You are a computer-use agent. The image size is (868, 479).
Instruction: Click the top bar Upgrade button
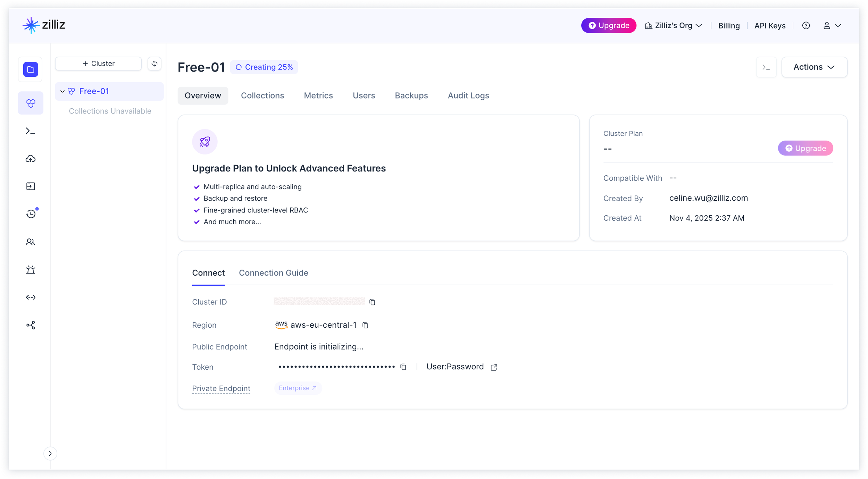tap(609, 26)
